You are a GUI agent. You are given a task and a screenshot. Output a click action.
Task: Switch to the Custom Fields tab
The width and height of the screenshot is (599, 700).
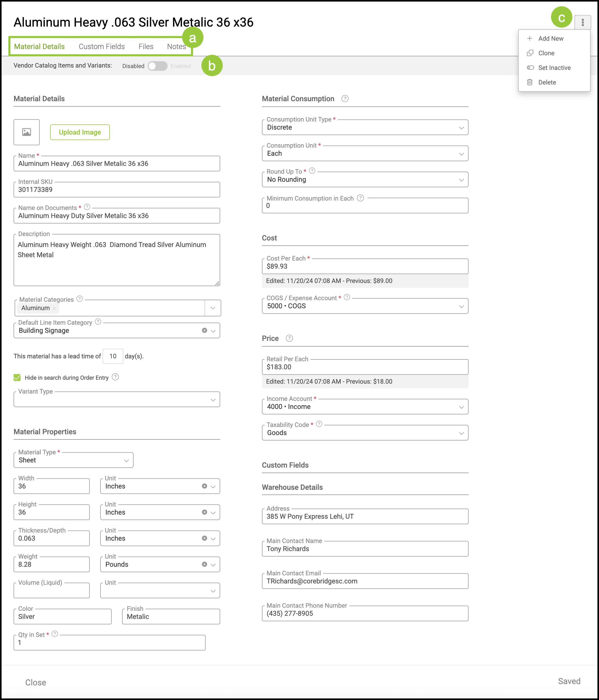[101, 47]
